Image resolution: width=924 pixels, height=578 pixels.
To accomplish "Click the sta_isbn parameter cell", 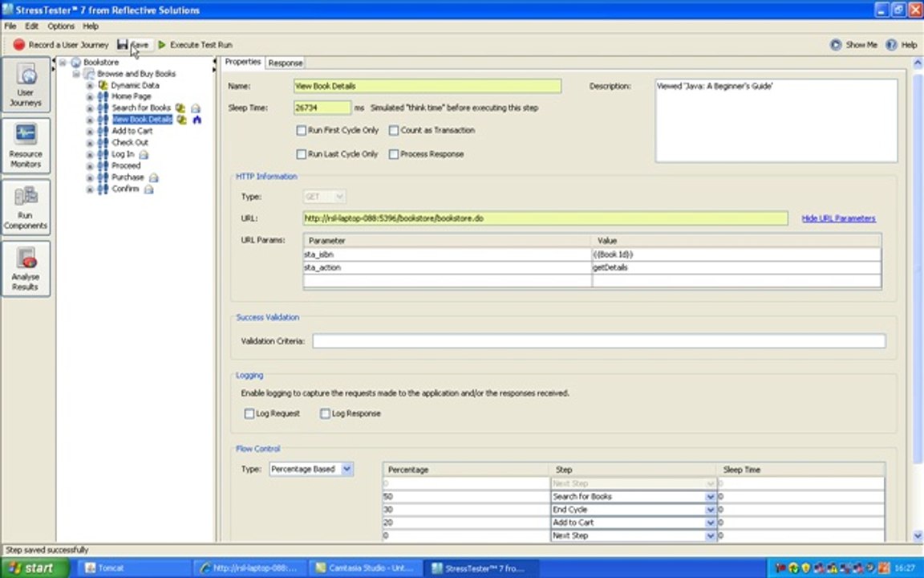I will tap(447, 254).
